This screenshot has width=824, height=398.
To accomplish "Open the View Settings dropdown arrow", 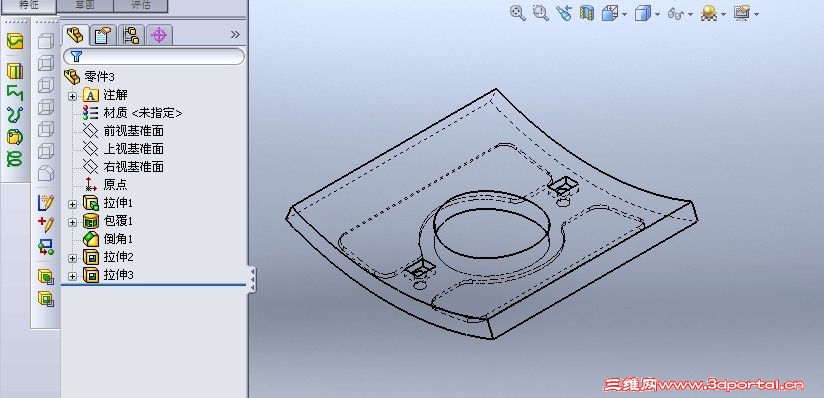I will (756, 14).
